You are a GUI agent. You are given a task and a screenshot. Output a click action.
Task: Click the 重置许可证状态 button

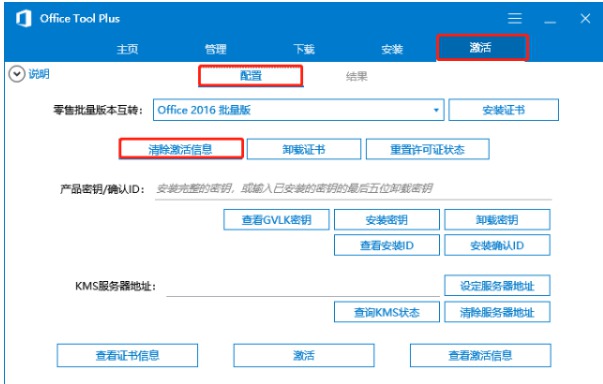(x=428, y=149)
